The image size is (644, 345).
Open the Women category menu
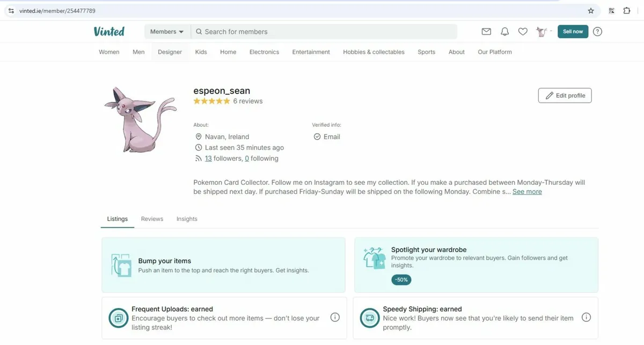tap(109, 52)
